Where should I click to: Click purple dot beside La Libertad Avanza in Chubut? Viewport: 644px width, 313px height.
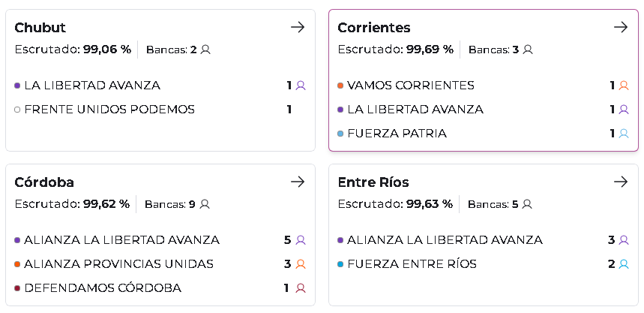coord(17,86)
